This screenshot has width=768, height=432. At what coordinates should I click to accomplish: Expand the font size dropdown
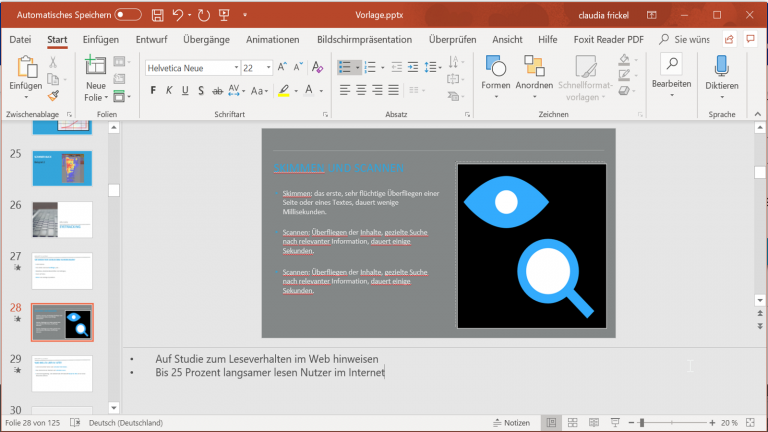[277, 68]
